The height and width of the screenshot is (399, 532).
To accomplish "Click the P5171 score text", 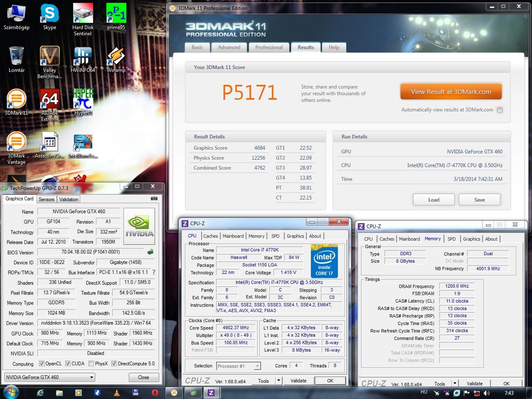I will tap(249, 92).
